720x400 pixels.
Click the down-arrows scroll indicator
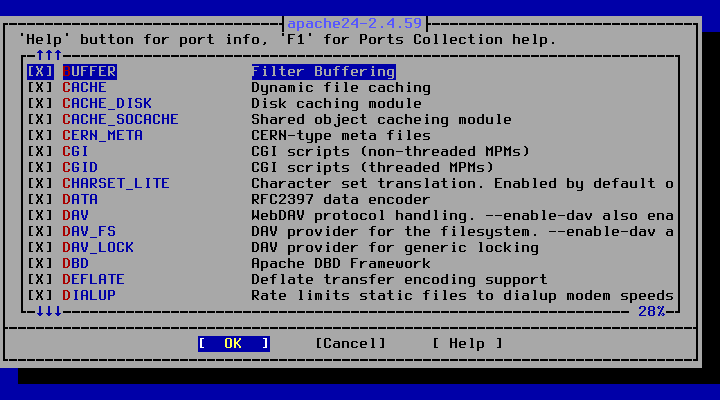pos(49,312)
